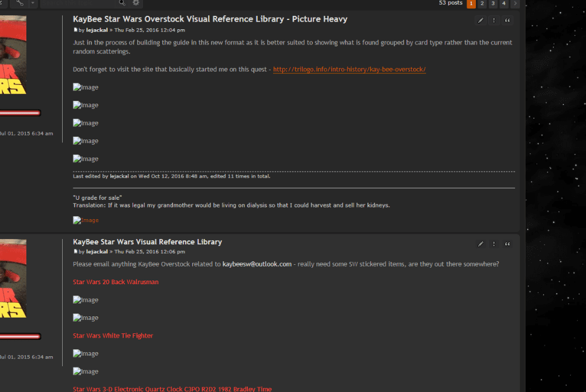This screenshot has height=392, width=586.
Task: Click the 53 posts count text
Action: (450, 3)
